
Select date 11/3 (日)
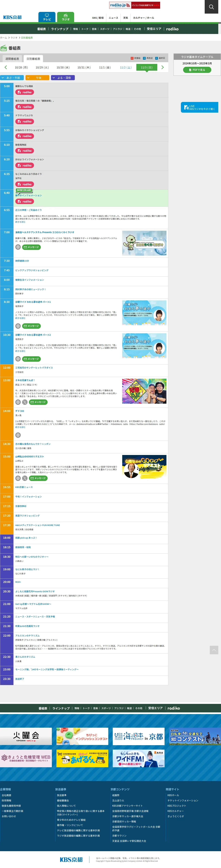click(146, 67)
